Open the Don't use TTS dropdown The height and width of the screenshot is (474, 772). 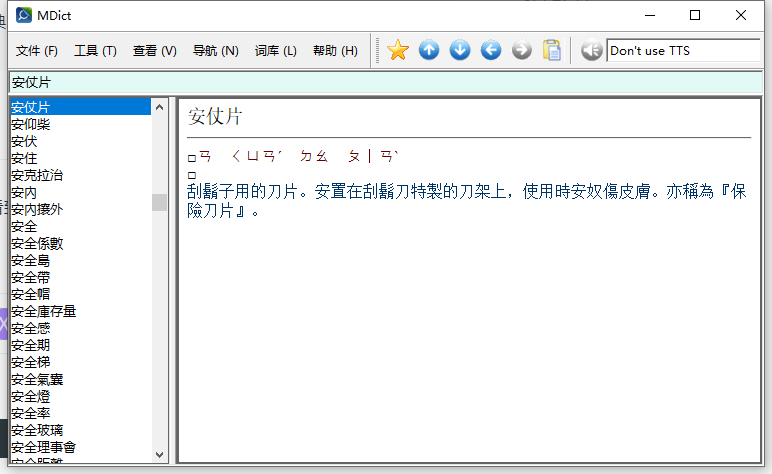coord(684,50)
